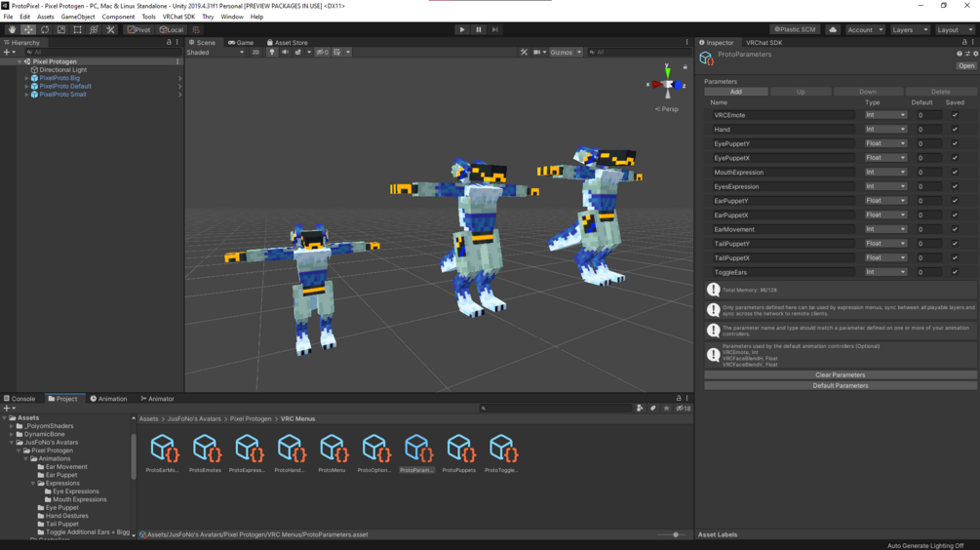Open Type dropdown for EyePuppetY
Viewport: 980px width, 550px height.
[885, 143]
